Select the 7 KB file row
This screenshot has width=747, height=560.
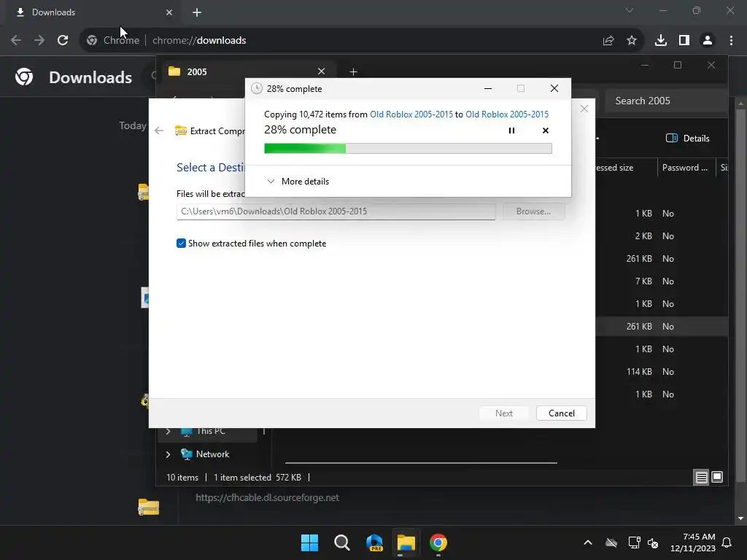pyautogui.click(x=661, y=281)
